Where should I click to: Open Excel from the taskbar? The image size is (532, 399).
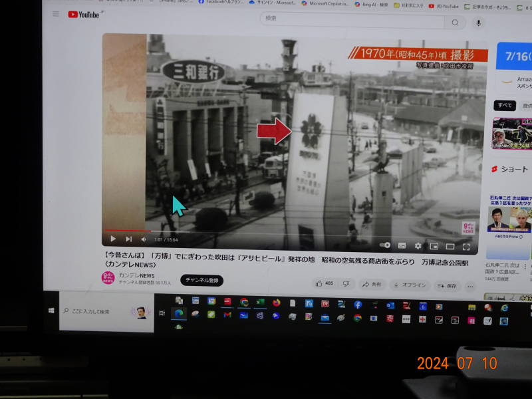pos(260,302)
